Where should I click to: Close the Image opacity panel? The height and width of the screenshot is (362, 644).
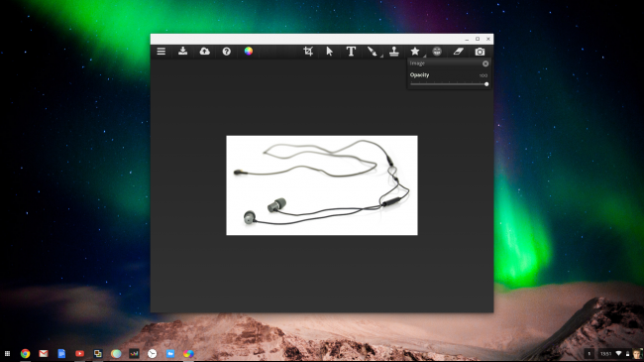pyautogui.click(x=485, y=63)
